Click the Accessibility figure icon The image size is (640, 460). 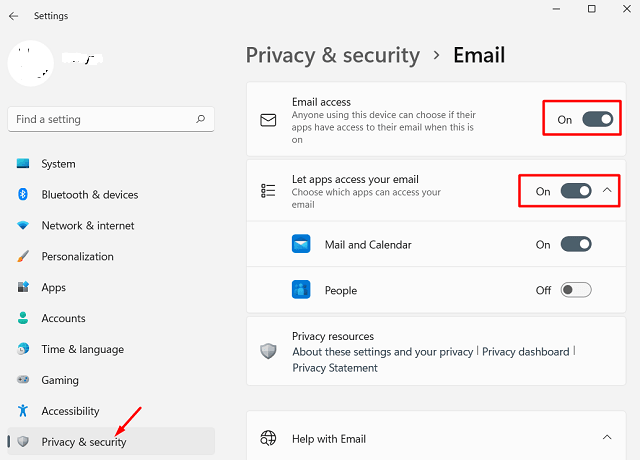pos(23,411)
